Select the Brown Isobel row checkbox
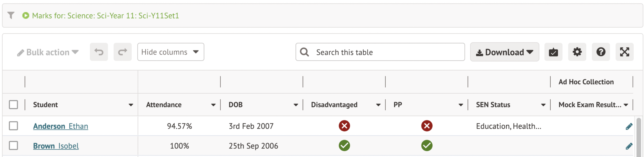 coord(14,146)
